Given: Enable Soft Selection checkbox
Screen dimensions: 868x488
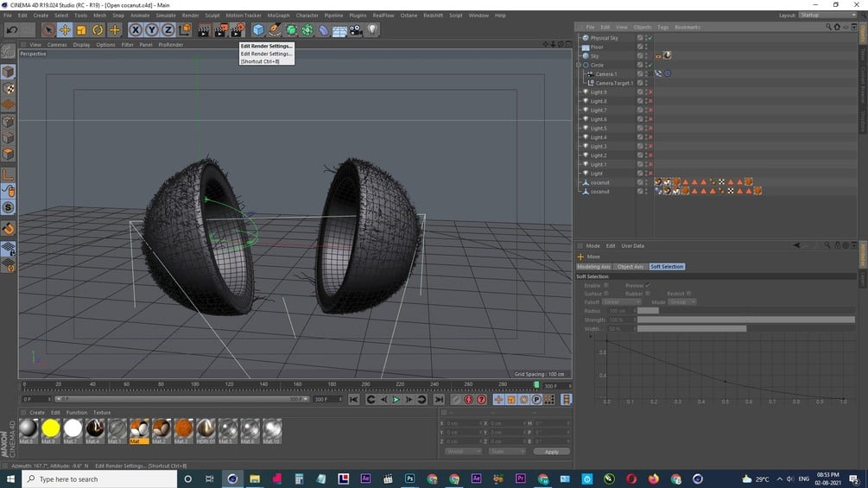Looking at the screenshot, I should [x=606, y=286].
